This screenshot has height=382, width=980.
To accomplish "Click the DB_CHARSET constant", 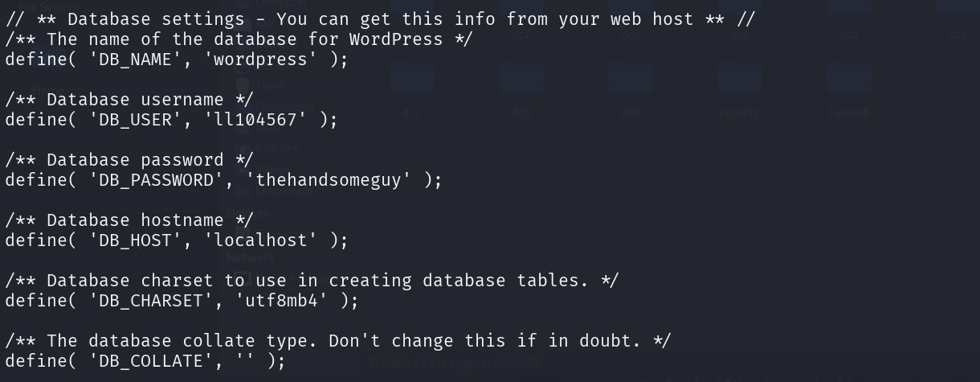I will tap(151, 301).
